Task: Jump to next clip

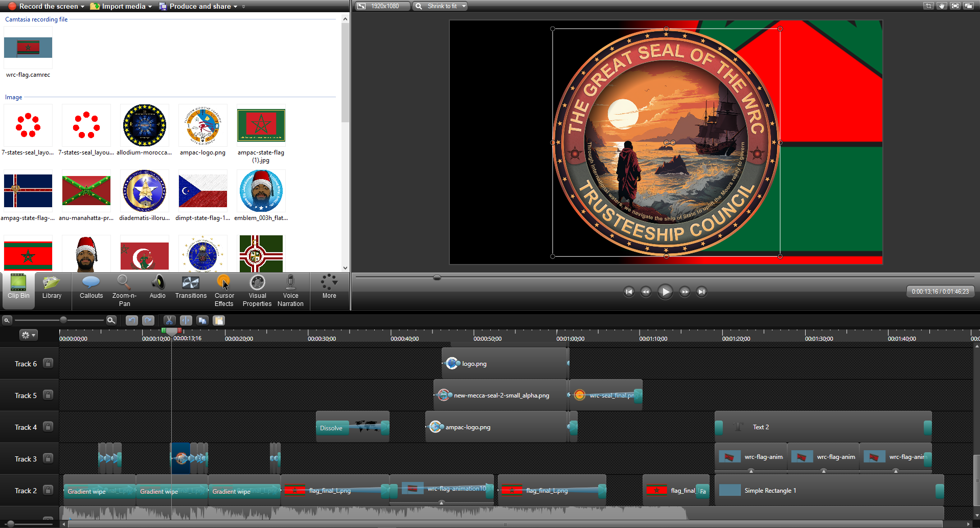Action: tap(701, 292)
